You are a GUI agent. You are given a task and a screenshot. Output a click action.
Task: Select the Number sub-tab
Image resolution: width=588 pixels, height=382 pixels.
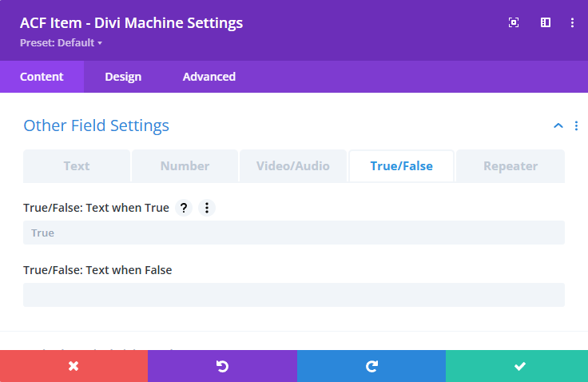click(185, 166)
